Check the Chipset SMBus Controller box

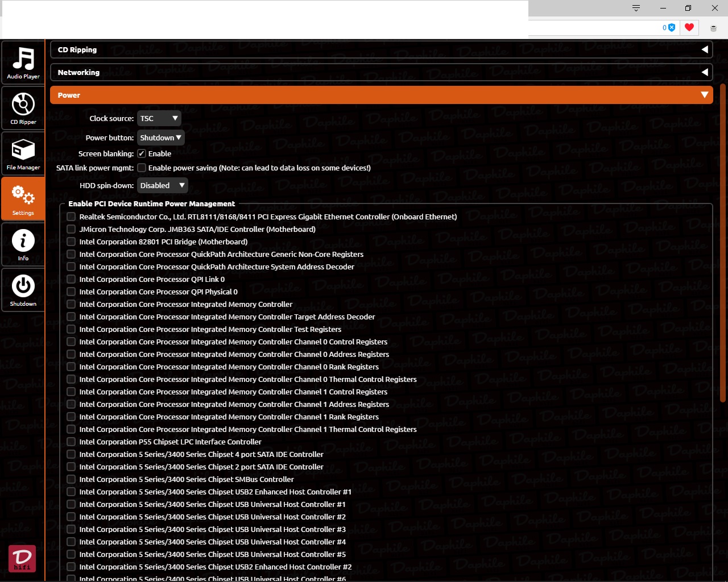[71, 479]
